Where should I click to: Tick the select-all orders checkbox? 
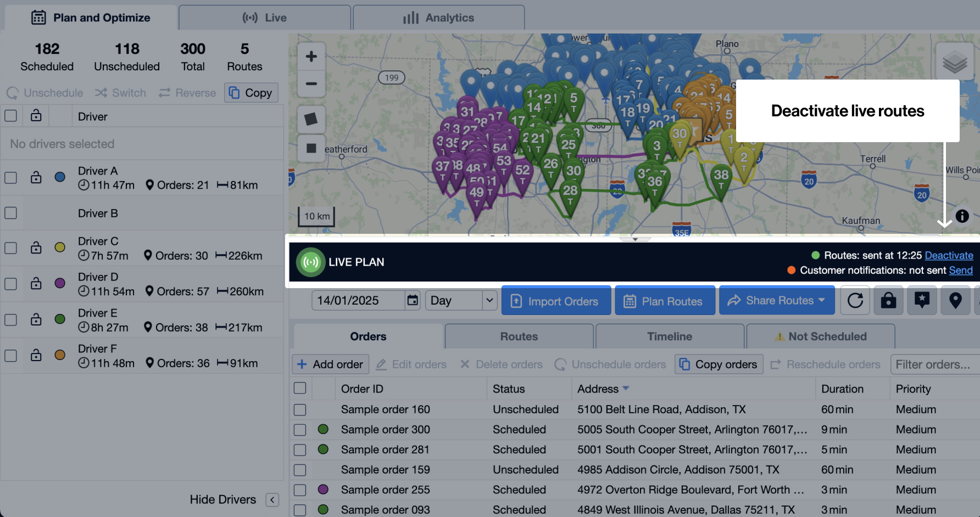pyautogui.click(x=300, y=389)
